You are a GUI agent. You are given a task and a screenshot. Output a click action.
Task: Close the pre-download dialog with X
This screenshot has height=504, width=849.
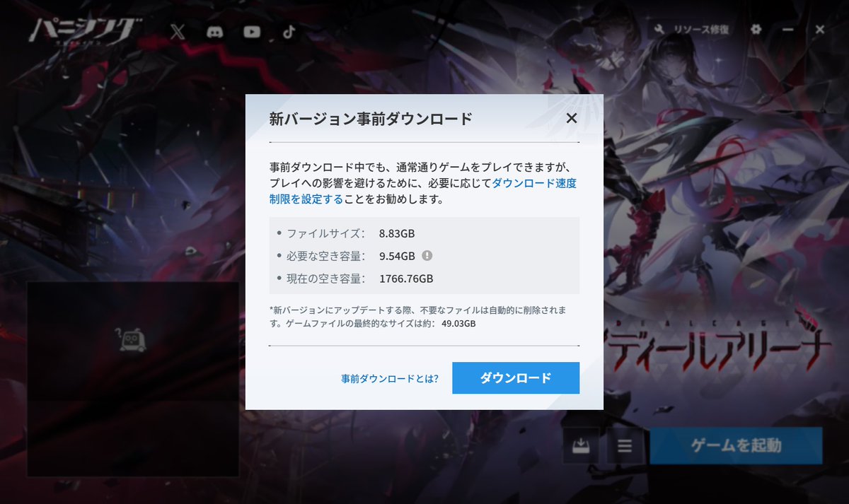[572, 118]
